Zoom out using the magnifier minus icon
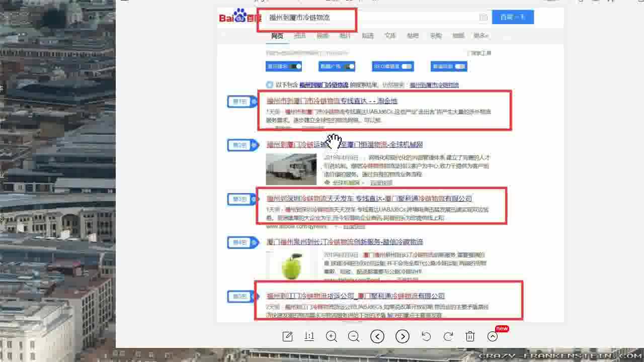The height and width of the screenshot is (362, 644). (x=354, y=336)
